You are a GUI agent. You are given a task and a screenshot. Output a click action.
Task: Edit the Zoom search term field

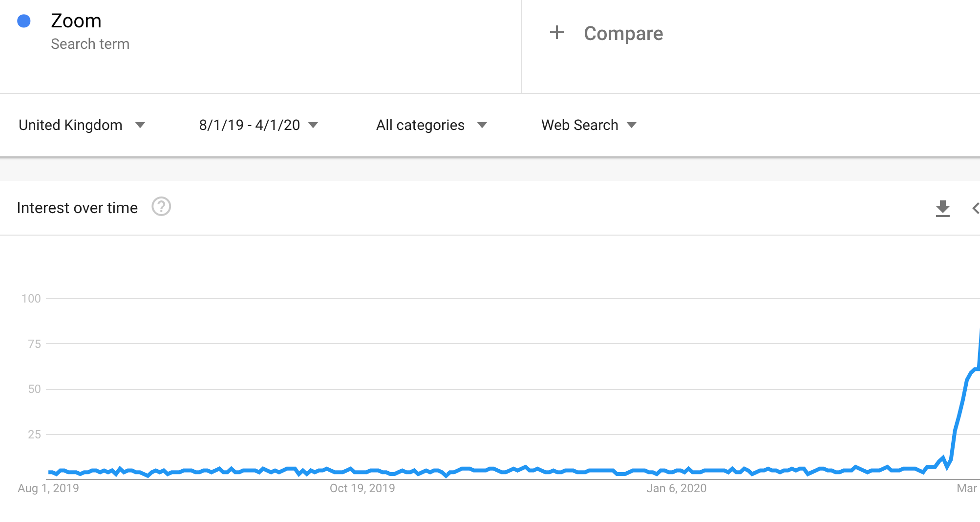(76, 21)
